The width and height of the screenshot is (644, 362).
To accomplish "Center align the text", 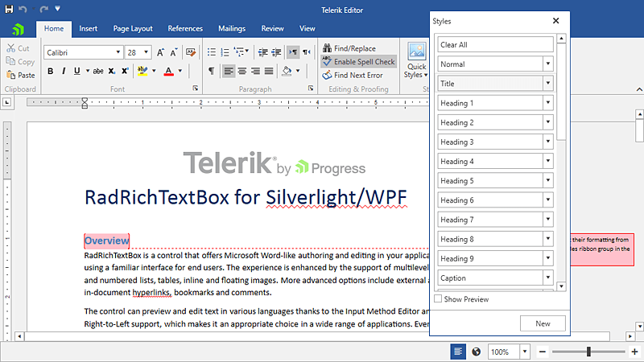I will click(242, 72).
